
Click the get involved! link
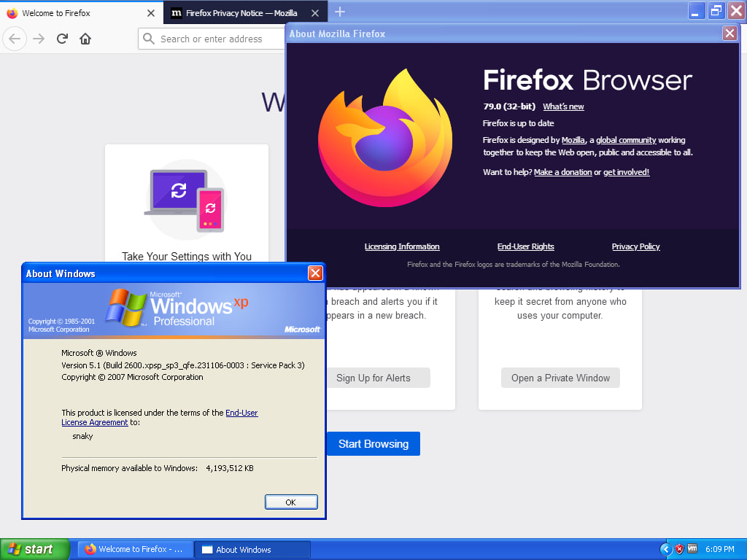(x=626, y=172)
